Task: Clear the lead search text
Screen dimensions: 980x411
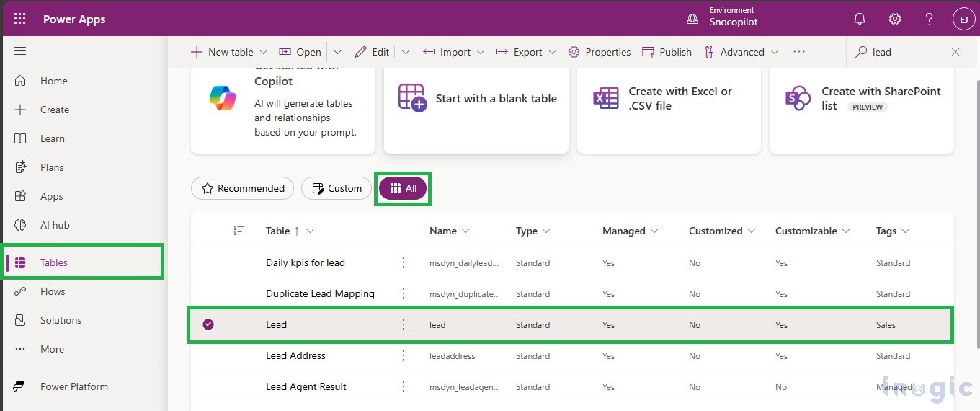Action: 955,52
